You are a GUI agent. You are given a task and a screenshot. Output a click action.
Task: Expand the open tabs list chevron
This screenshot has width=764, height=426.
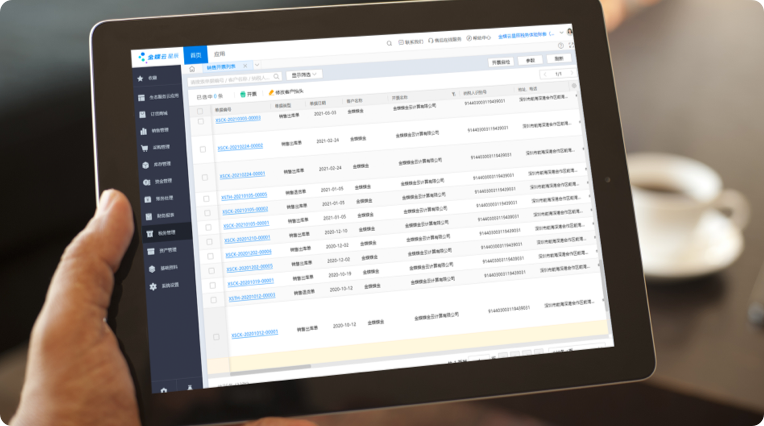coord(257,66)
